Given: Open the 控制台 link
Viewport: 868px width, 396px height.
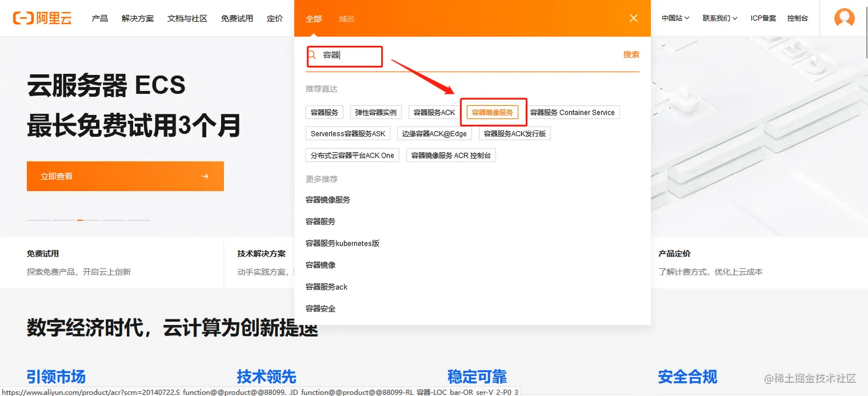Looking at the screenshot, I should [x=797, y=18].
